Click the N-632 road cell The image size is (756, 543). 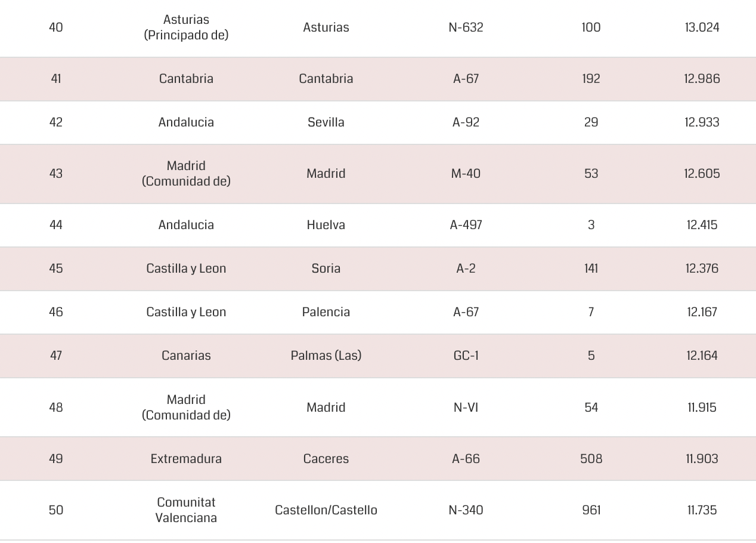(466, 27)
